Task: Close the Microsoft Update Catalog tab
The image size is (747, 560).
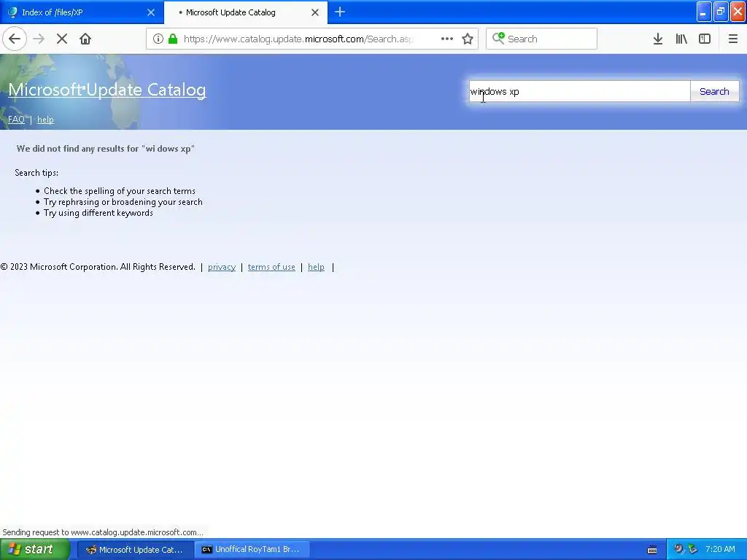Action: (315, 12)
